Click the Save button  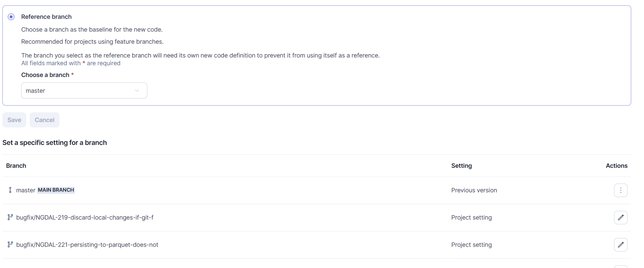[x=14, y=120]
